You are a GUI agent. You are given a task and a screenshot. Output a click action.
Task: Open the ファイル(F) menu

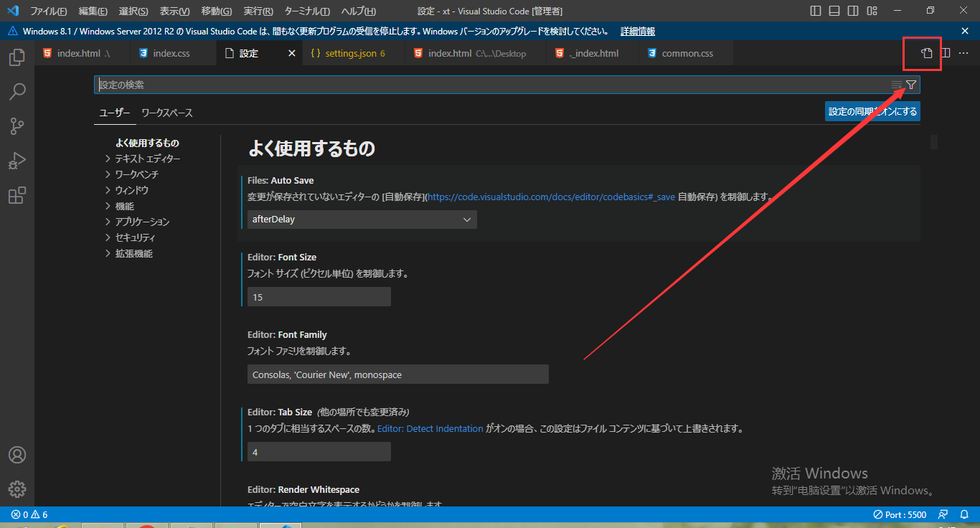48,11
